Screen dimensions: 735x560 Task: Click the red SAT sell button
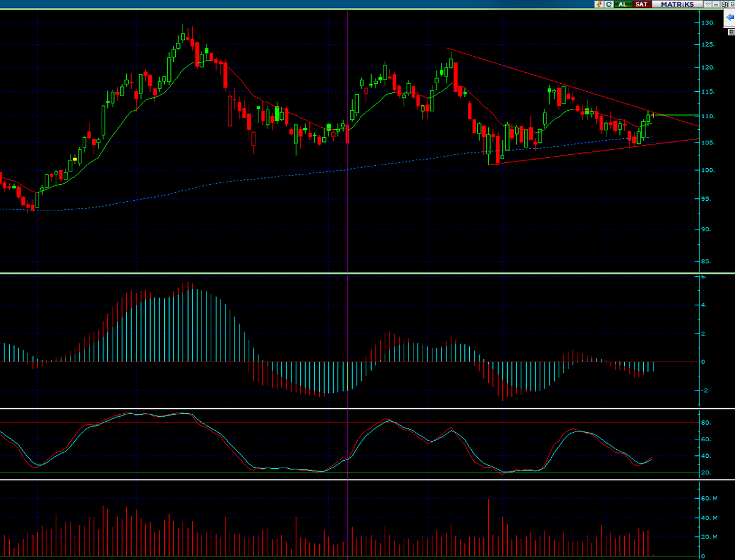point(642,4)
